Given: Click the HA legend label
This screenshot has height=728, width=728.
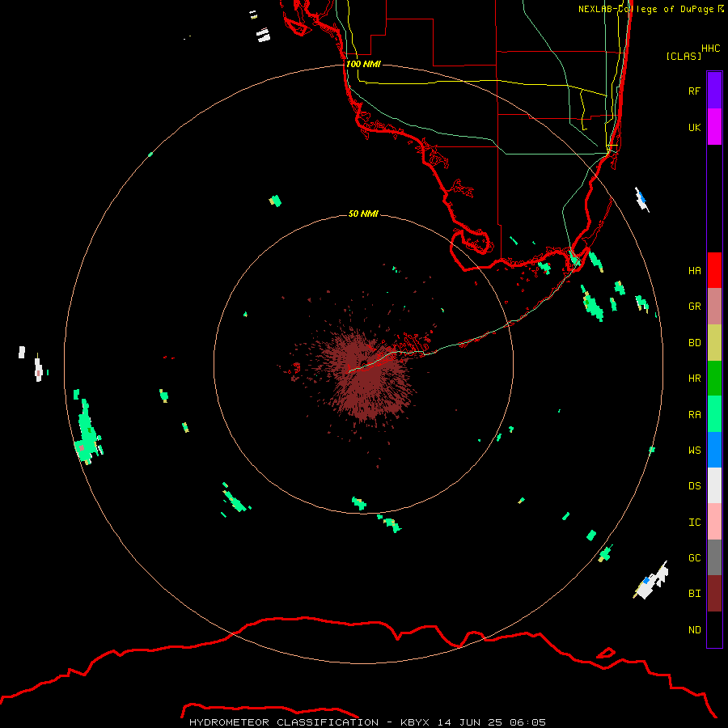Looking at the screenshot, I should (x=694, y=271).
